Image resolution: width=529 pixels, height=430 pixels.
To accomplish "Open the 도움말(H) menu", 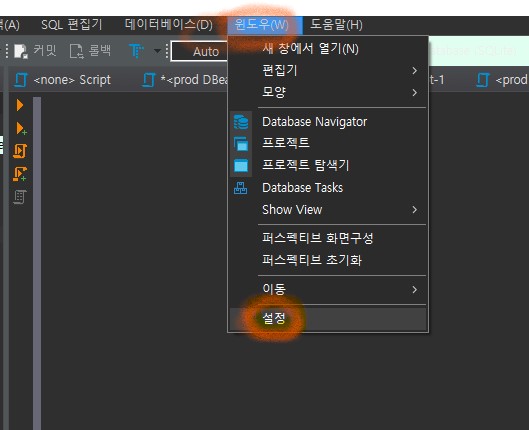I will point(336,25).
